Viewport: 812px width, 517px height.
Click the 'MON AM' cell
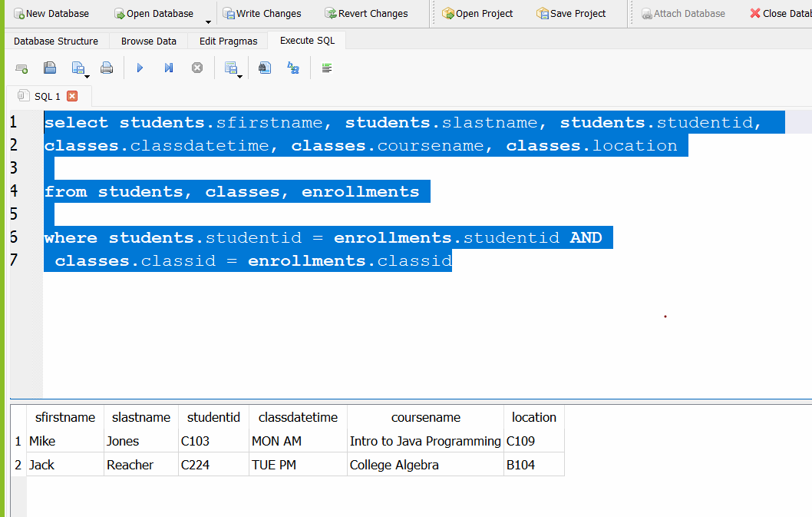(299, 441)
